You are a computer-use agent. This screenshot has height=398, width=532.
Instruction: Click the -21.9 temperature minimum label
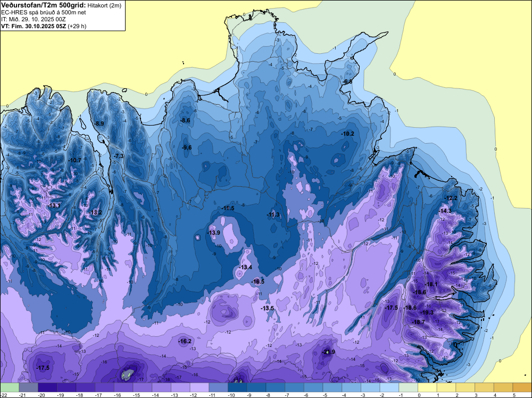tap(328, 352)
